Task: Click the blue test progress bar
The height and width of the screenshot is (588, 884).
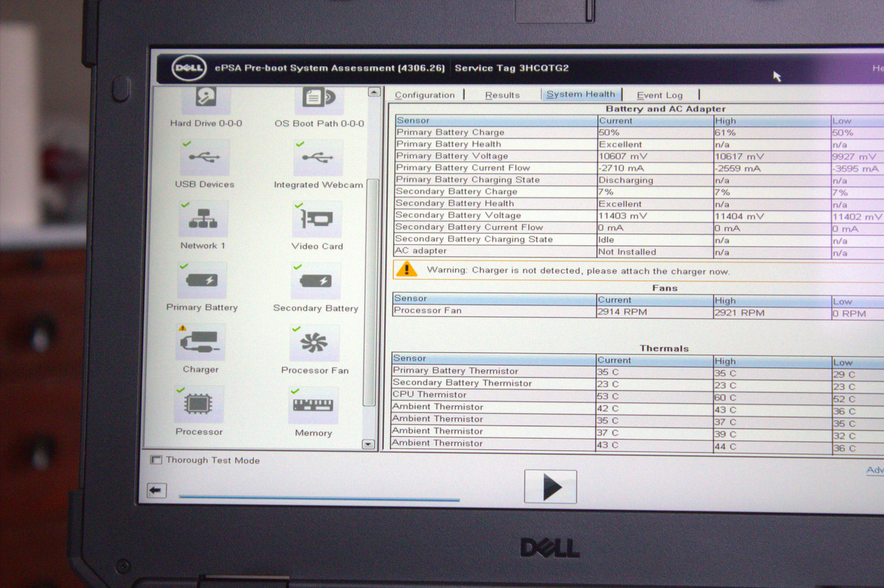Action: (x=319, y=499)
